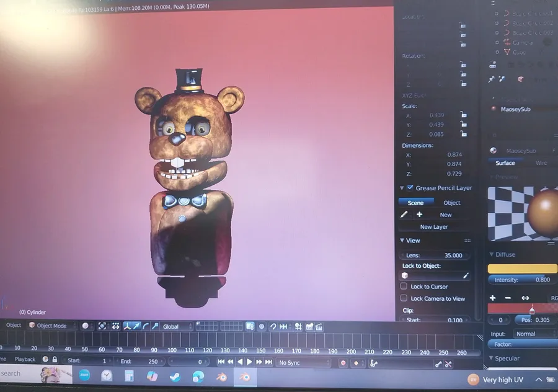Switch to the Wire material tab

541,163
